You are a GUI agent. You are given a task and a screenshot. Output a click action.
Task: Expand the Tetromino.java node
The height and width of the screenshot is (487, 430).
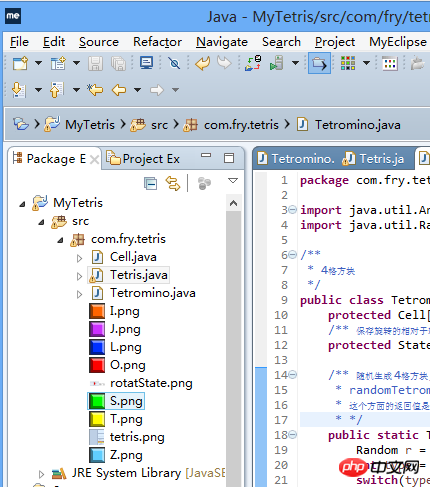79,294
